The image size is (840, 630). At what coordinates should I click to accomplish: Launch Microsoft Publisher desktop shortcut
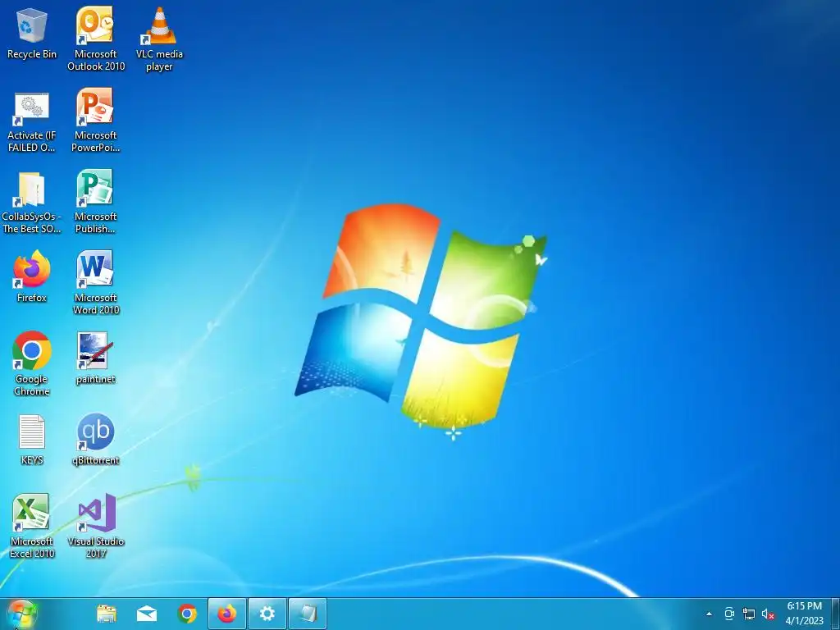coord(95,202)
